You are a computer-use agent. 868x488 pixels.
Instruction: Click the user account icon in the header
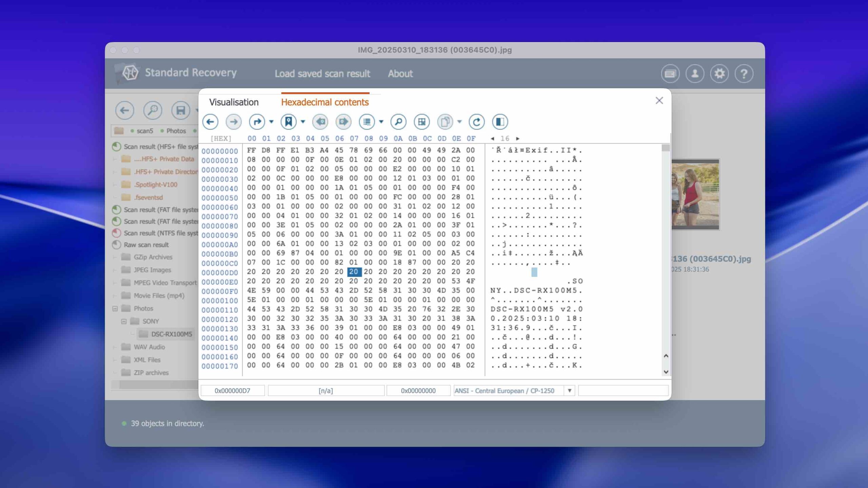click(694, 74)
